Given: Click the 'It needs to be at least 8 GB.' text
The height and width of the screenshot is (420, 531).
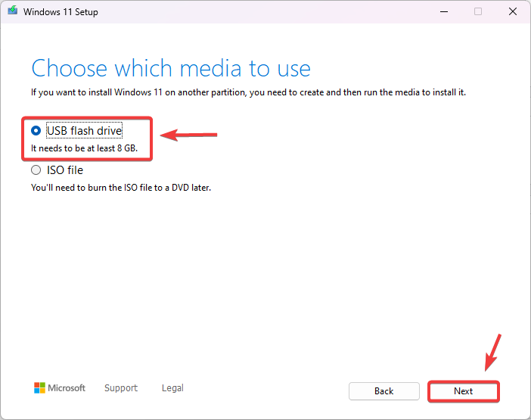Looking at the screenshot, I should pos(84,148).
